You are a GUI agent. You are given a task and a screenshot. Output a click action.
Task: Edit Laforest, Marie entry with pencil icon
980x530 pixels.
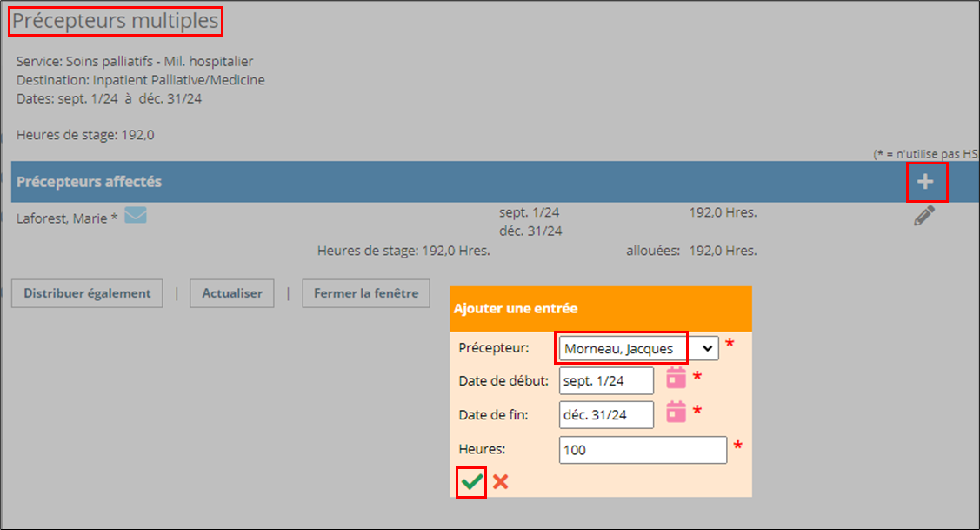coord(924,216)
